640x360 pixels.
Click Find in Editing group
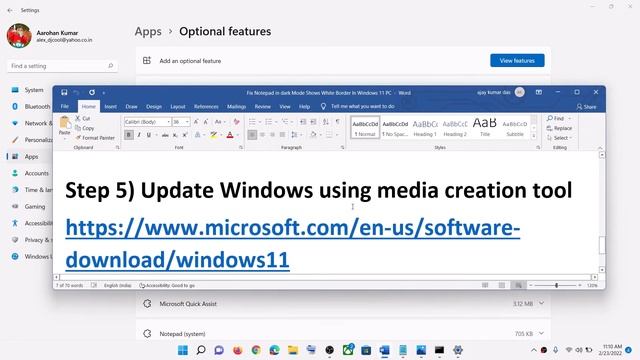pyautogui.click(x=556, y=118)
